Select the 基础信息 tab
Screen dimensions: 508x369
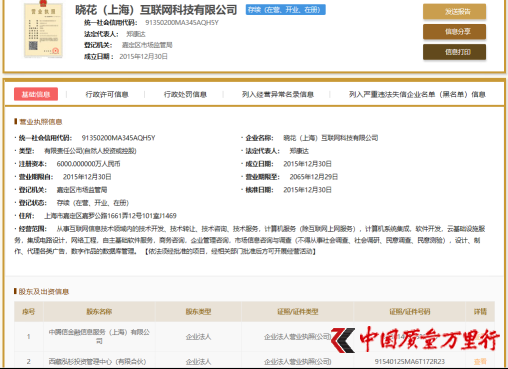[36, 94]
